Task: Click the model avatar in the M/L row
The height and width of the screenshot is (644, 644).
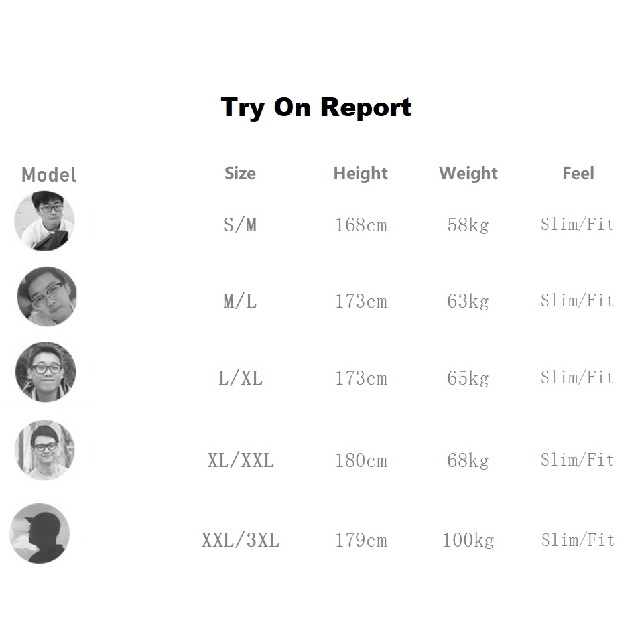Action: point(46,296)
